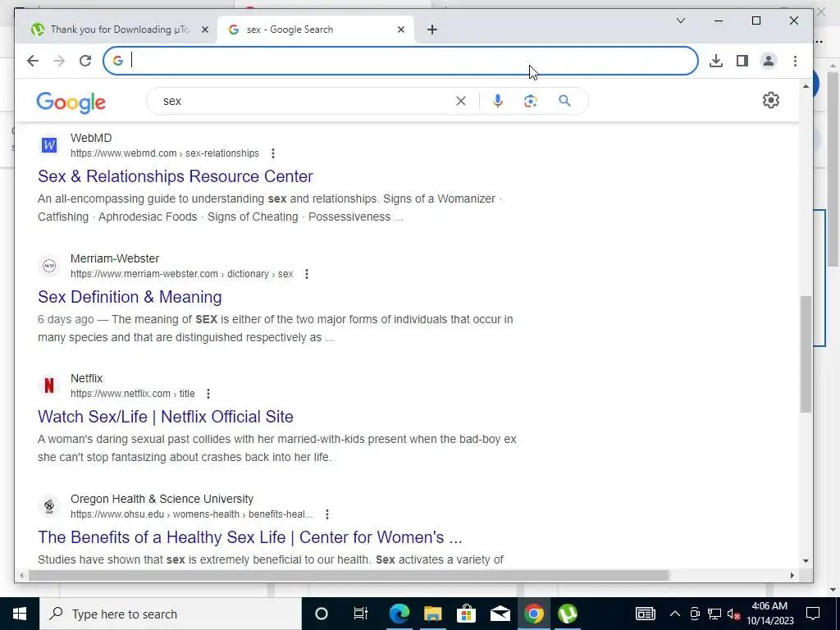Click the browser forward arrow
840x630 pixels.
pos(59,61)
